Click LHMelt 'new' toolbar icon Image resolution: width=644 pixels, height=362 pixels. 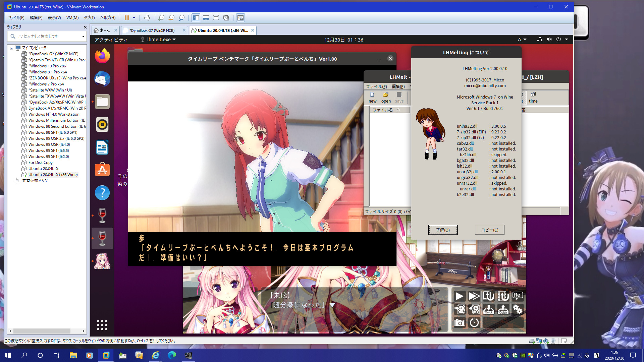[x=372, y=98]
